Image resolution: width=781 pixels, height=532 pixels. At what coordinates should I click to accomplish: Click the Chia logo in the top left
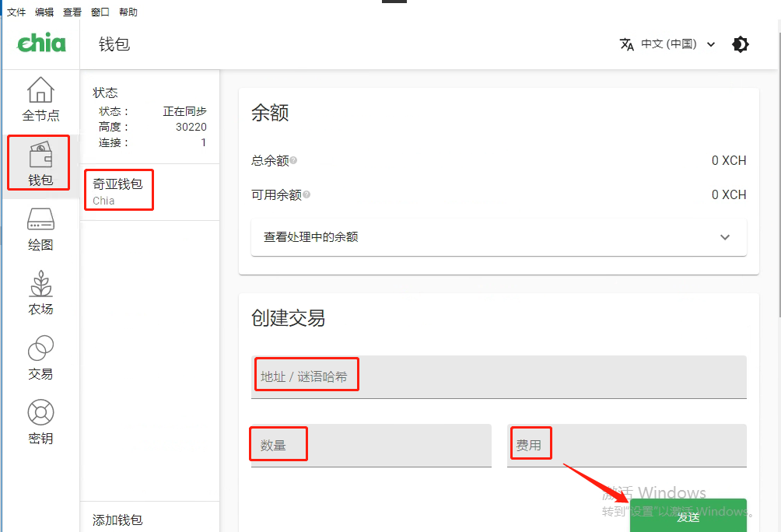[40, 44]
